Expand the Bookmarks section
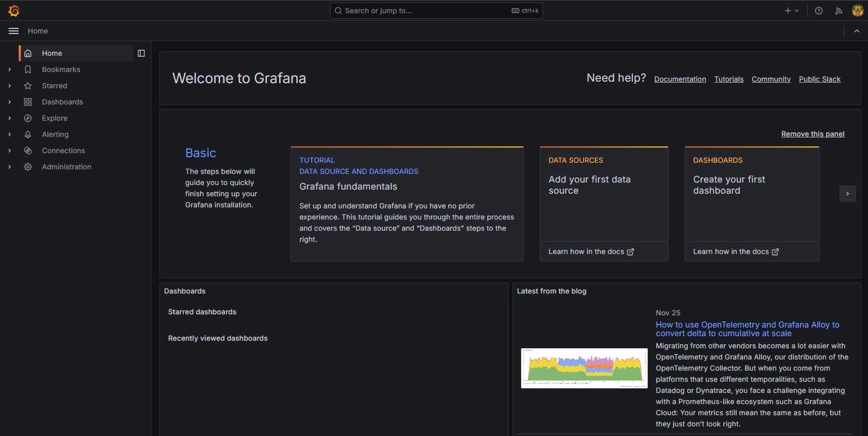The height and width of the screenshot is (436, 868). point(10,69)
